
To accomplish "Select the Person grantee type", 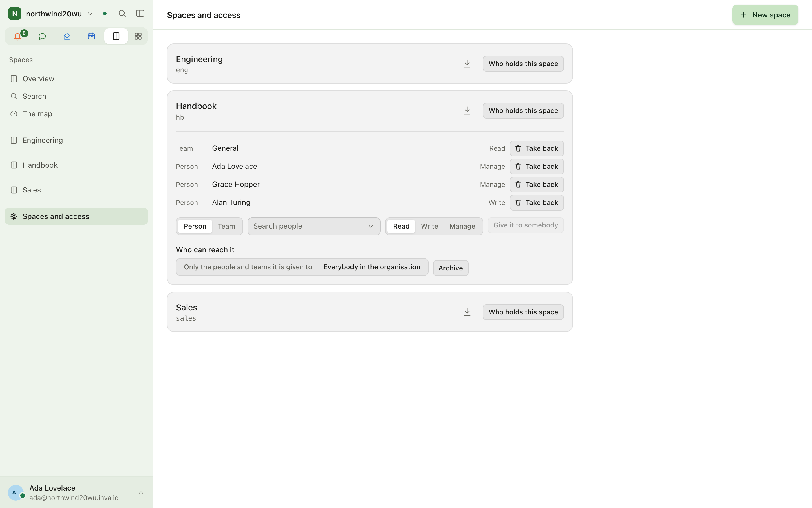I will pos(195,226).
